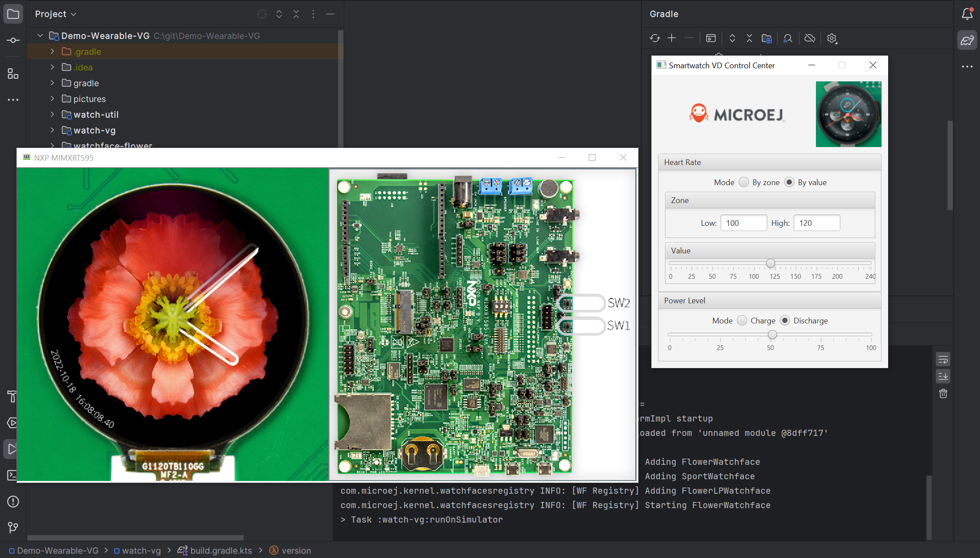The height and width of the screenshot is (558, 980).
Task: Select the Charge power mode
Action: point(742,321)
